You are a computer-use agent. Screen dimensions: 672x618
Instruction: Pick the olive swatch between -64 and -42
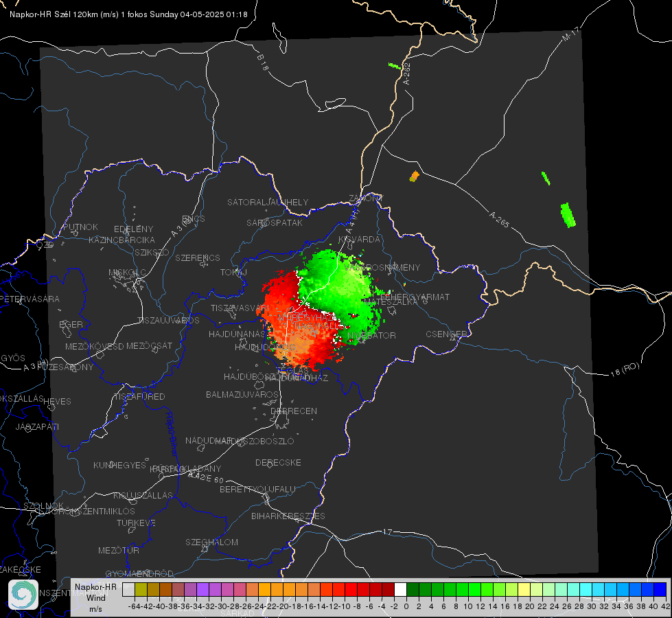[141, 590]
